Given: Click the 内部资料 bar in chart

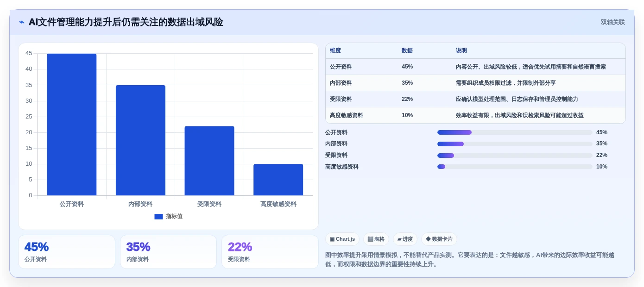Looking at the screenshot, I should (140, 140).
